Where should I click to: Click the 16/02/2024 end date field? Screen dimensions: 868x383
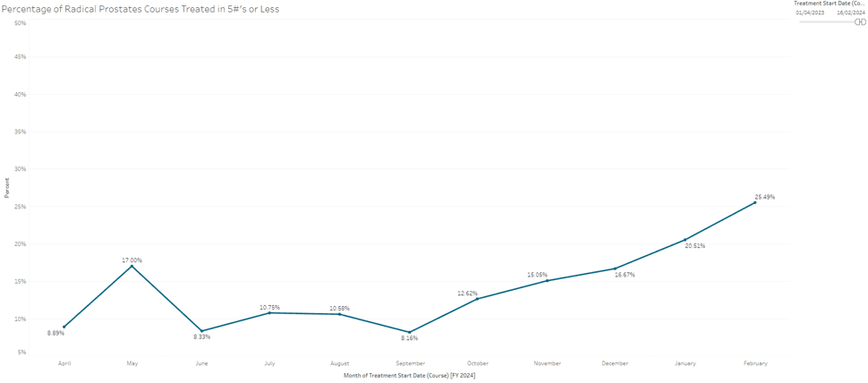(x=851, y=13)
